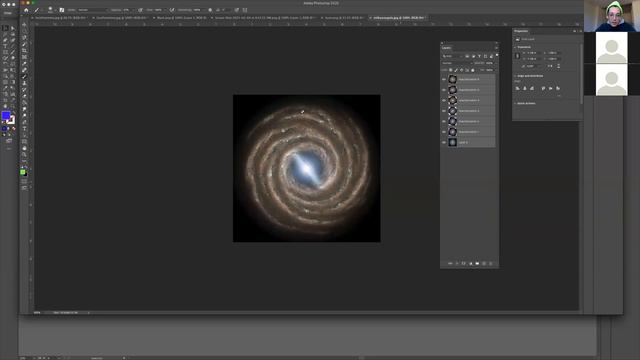Image resolution: width=640 pixels, height=360 pixels.
Task: Click the align left edges icon in Properties
Action: (x=518, y=88)
